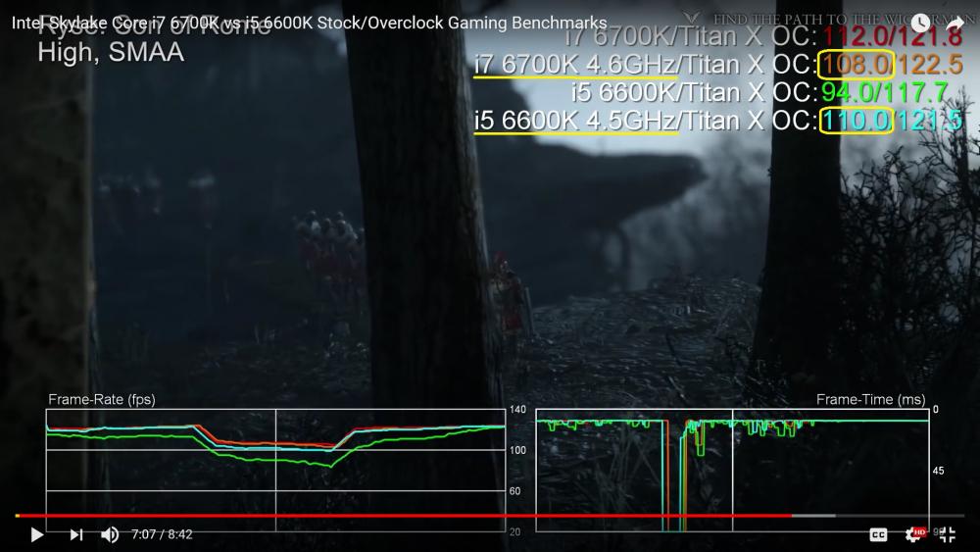
Task: Click the 'Frame-Time (ms)' graph label
Action: tap(870, 399)
